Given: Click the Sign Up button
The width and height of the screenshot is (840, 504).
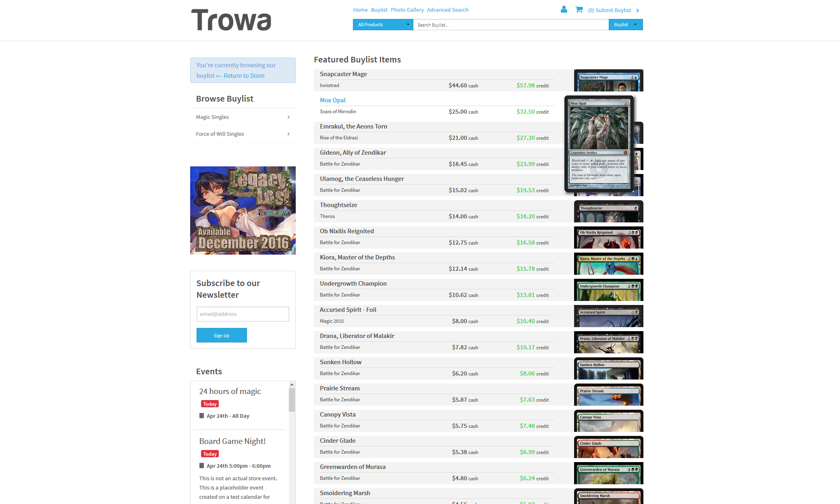Looking at the screenshot, I should [222, 335].
